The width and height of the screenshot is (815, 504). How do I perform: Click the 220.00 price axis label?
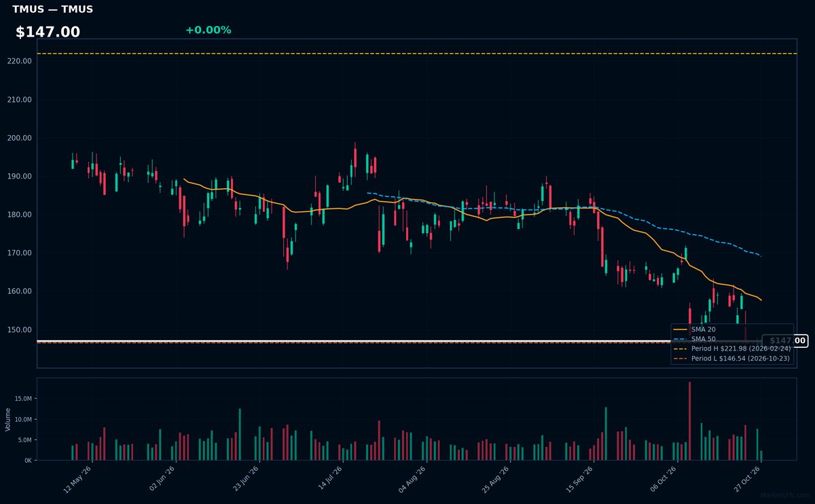(x=20, y=61)
